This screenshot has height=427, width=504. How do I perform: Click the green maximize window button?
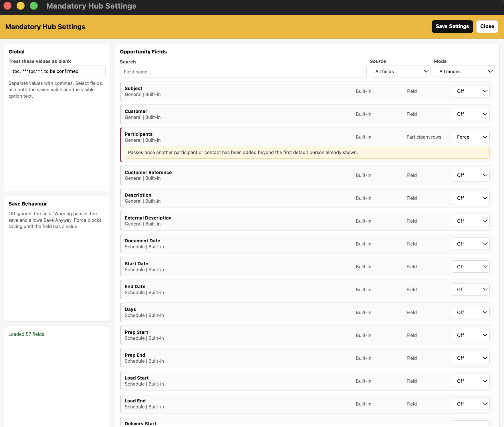34,6
